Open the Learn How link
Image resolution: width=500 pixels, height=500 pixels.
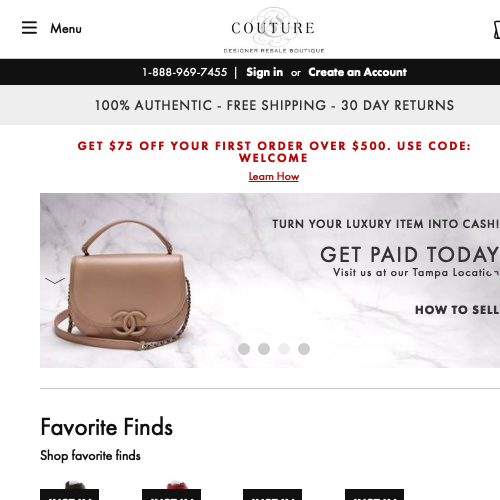(274, 176)
